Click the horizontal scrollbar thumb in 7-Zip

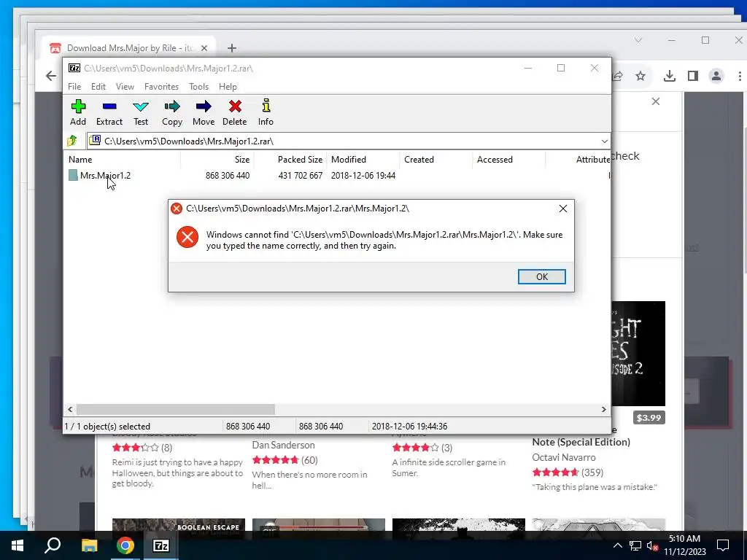point(176,409)
